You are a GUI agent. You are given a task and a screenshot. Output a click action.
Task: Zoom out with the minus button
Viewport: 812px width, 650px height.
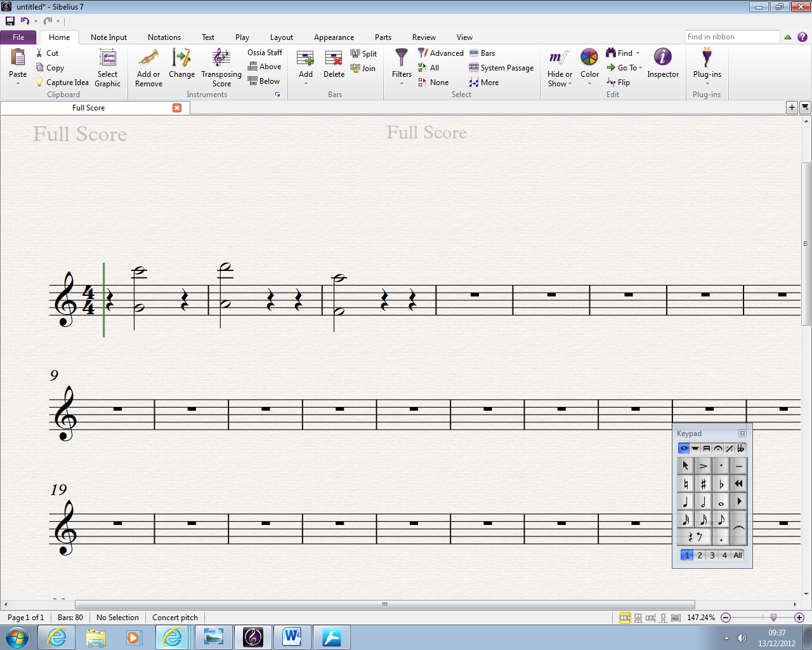[x=726, y=618]
